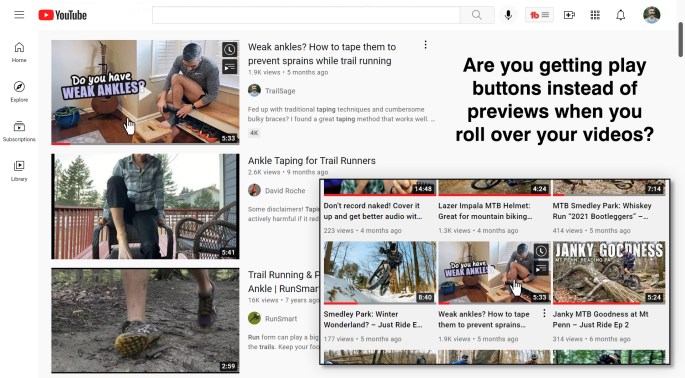Viewport: 685px width, 378px height.
Task: Open the RunSmart channel name
Action: [x=281, y=319]
